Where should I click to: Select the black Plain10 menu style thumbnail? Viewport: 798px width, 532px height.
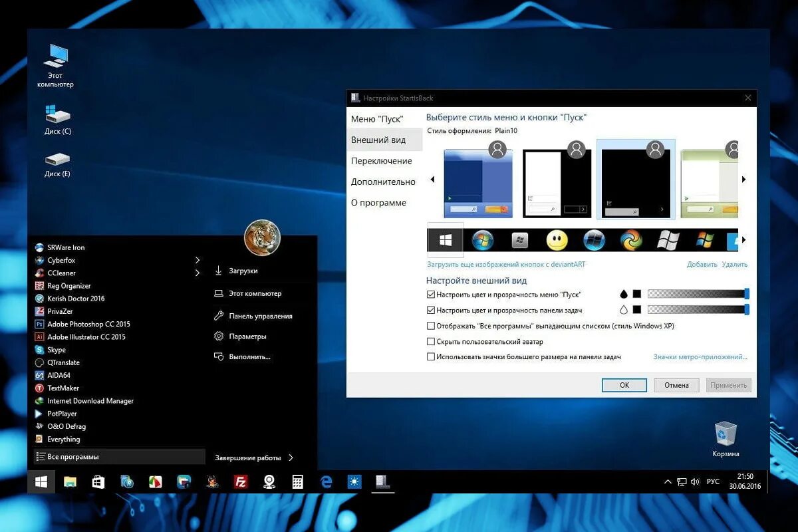636,179
